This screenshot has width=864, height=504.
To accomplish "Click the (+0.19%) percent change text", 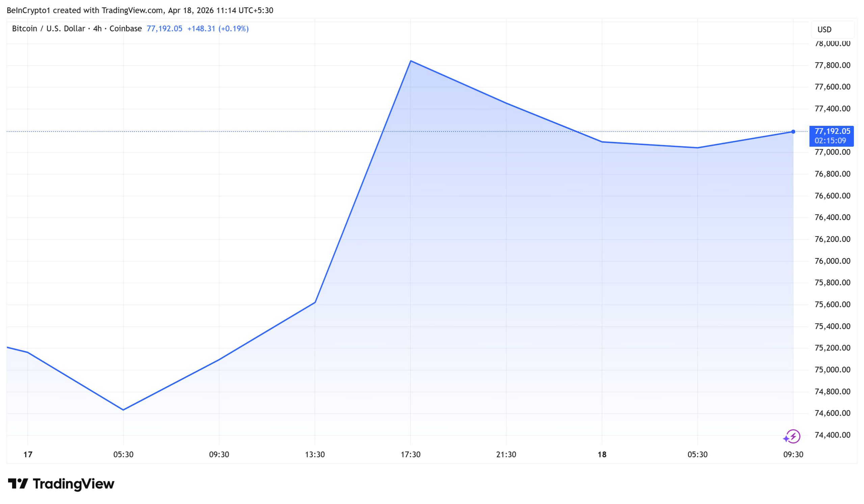I will [234, 29].
